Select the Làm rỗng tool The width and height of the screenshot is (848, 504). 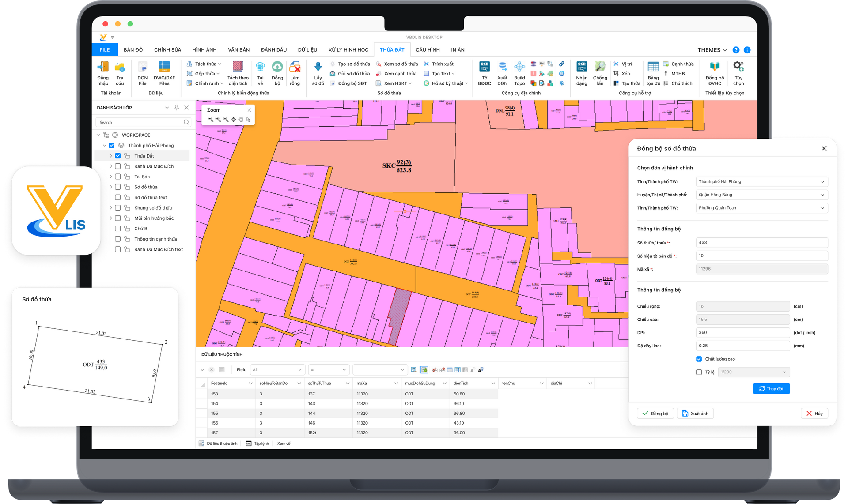(295, 68)
